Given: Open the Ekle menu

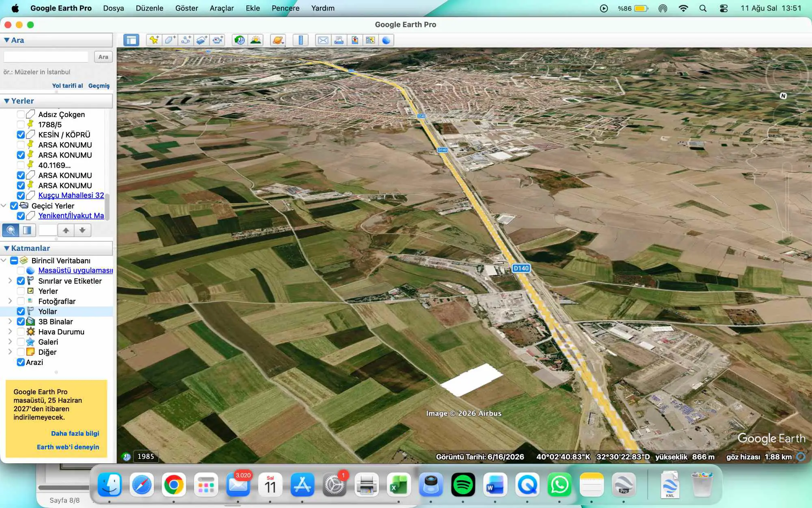Looking at the screenshot, I should tap(253, 8).
